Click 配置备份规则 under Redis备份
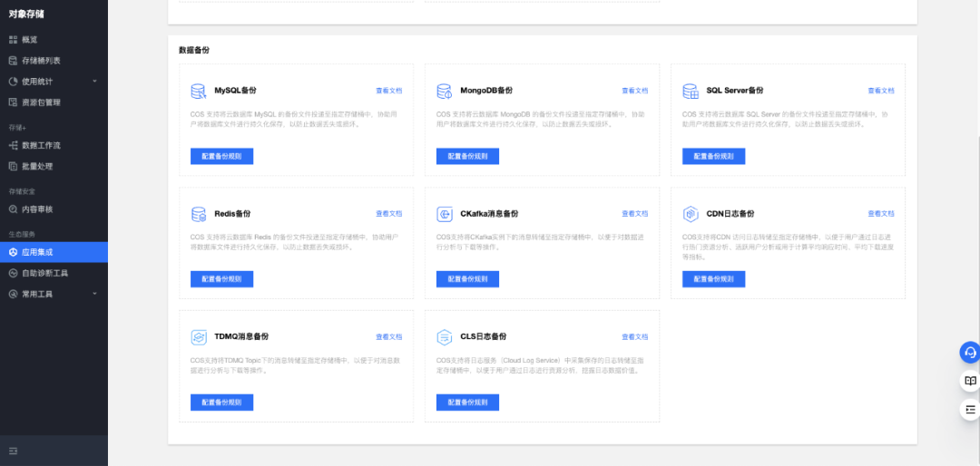 (x=221, y=279)
